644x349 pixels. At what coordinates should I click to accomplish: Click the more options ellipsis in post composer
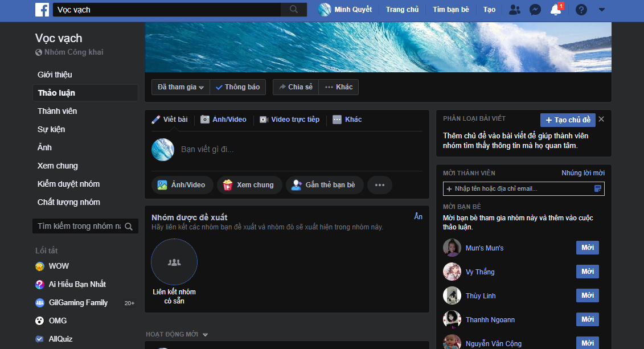coord(379,185)
